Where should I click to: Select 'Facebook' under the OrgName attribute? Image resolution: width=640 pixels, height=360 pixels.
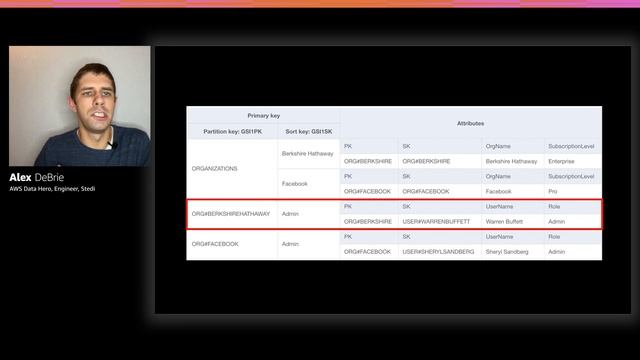(x=498, y=191)
